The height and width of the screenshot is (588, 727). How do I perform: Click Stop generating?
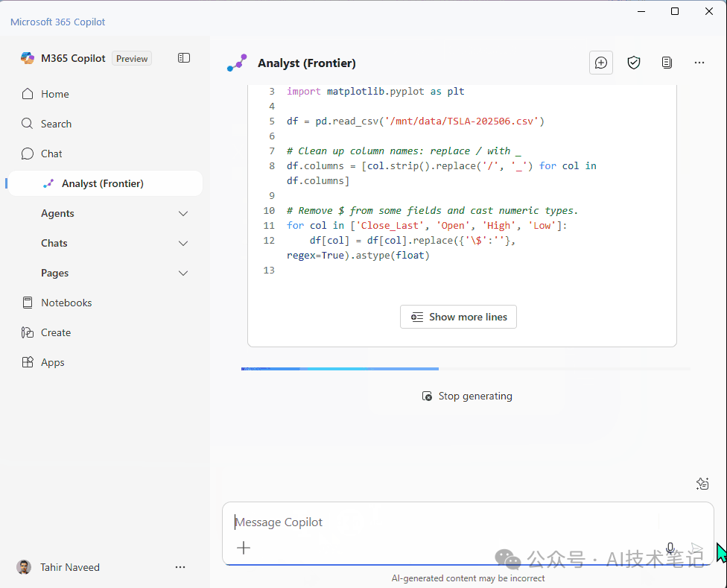click(x=467, y=396)
